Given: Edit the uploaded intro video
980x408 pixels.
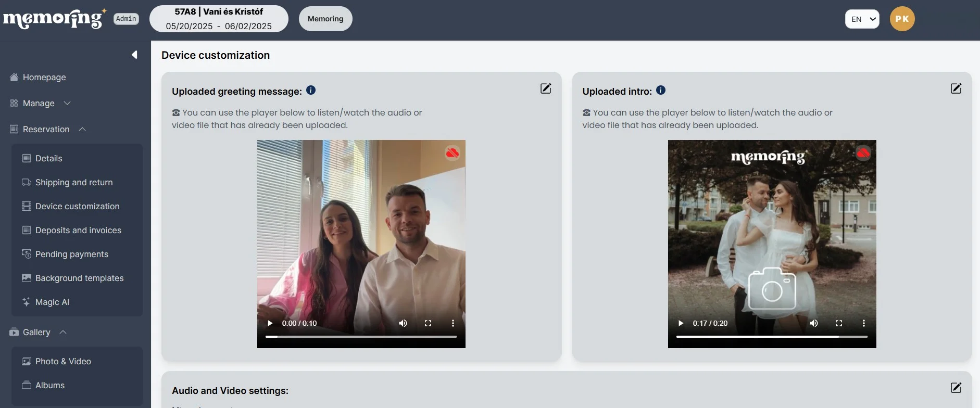Looking at the screenshot, I should 956,88.
